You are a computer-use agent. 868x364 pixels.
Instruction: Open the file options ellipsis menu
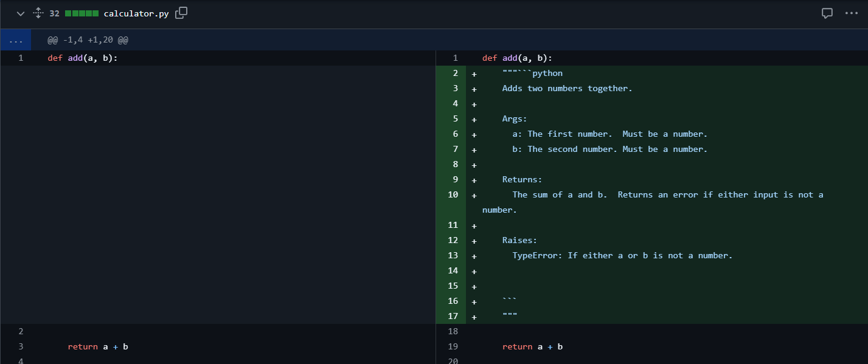click(x=851, y=13)
